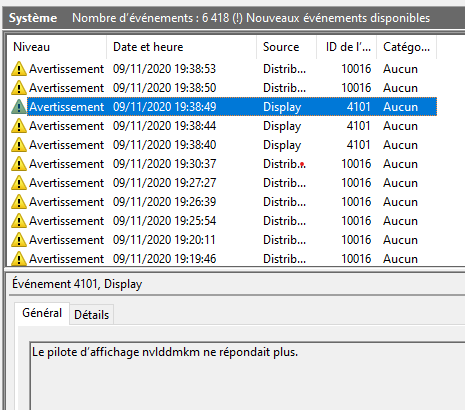Click warning icon of 19:26:39 event
Screen dimensions: 465x410
tap(19, 202)
